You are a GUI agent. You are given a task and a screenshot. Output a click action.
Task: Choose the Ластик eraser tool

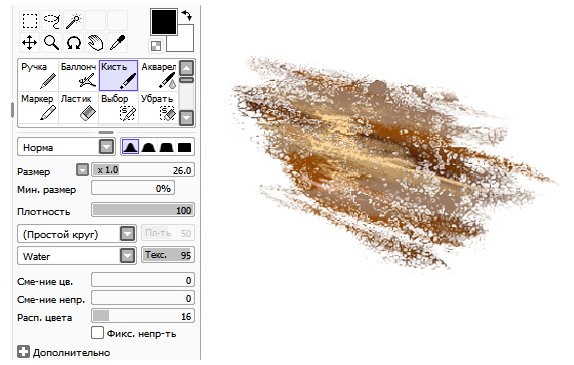point(78,107)
